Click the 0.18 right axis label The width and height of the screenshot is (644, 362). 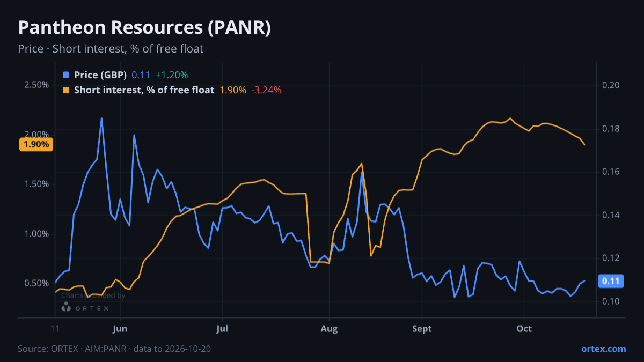coord(611,129)
